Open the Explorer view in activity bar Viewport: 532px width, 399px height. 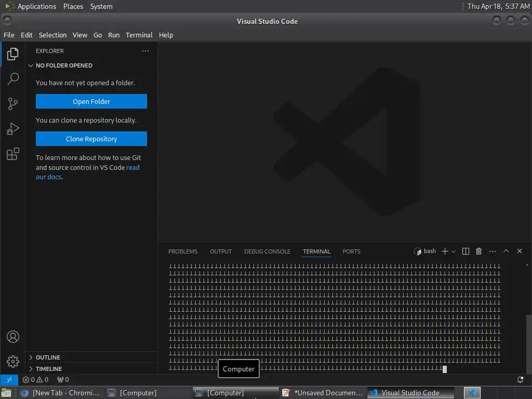coord(12,54)
